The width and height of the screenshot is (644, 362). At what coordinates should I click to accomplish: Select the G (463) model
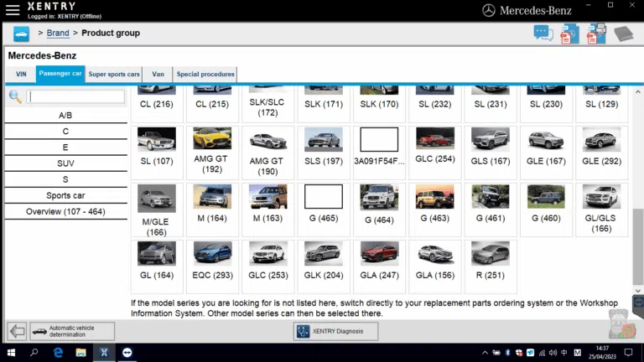435,209
